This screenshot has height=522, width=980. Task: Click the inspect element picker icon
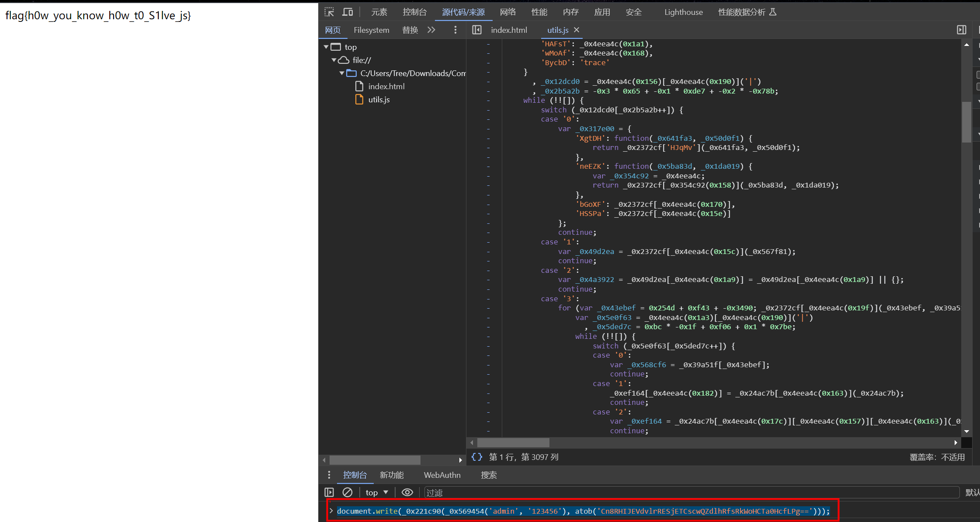329,12
